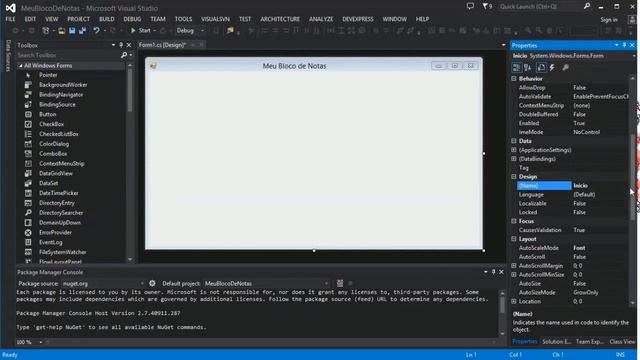Collapse the Data property category
The height and width of the screenshot is (360, 640).
pos(514,141)
